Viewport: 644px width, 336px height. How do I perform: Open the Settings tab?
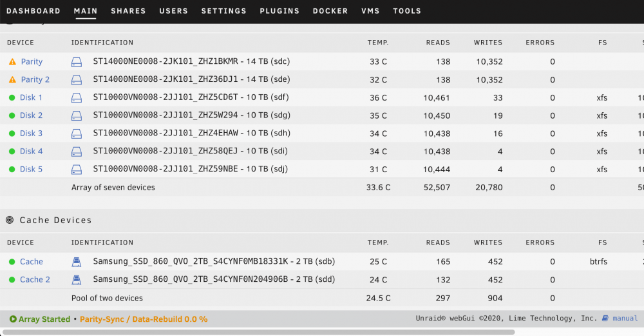pyautogui.click(x=224, y=11)
